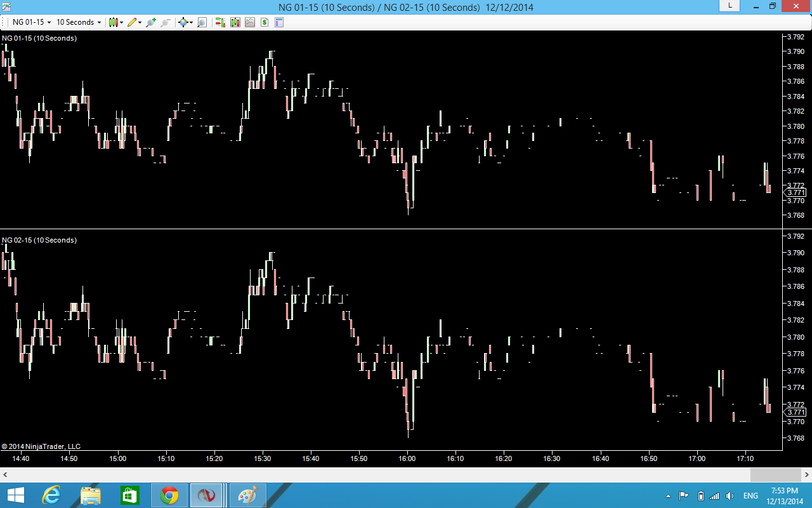This screenshot has width=812, height=508.
Task: Switch to Google Chrome on the taskbar
Action: [x=169, y=495]
